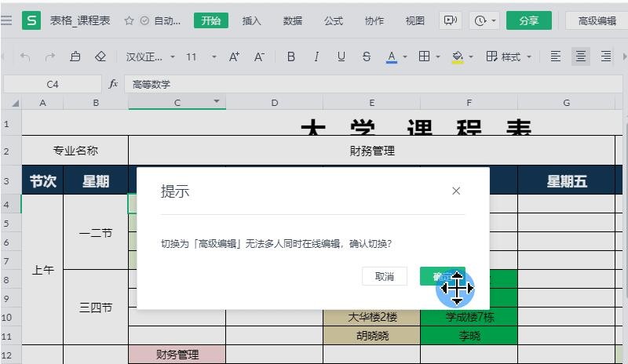Viewport: 628px width, 364px height.
Task: Select the format painter icon
Action: point(75,56)
